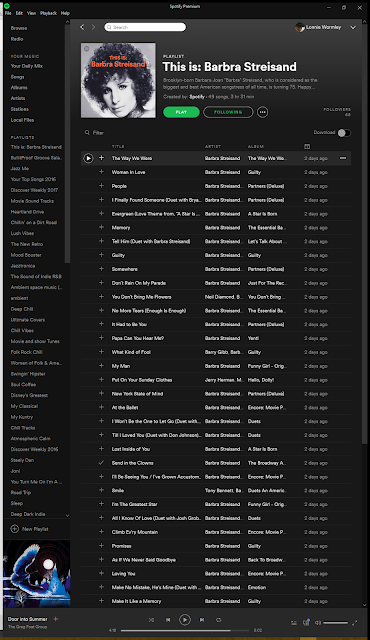370x640 pixels.
Task: Open the play queue icon
Action: pyautogui.click(x=294, y=622)
